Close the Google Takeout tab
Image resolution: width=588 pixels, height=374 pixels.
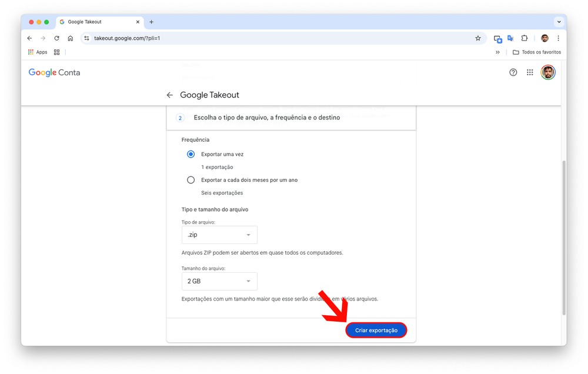(x=138, y=22)
